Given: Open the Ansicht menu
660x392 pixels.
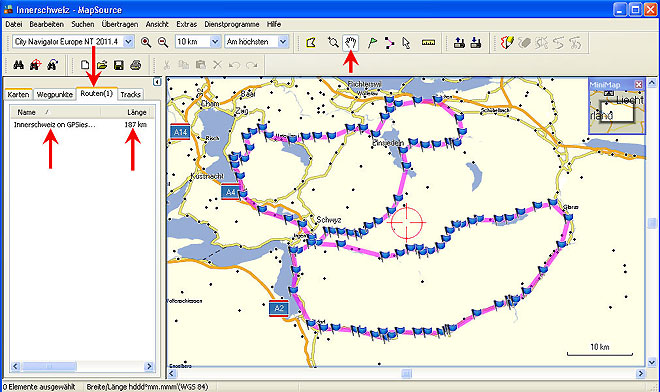Looking at the screenshot, I should tap(157, 24).
